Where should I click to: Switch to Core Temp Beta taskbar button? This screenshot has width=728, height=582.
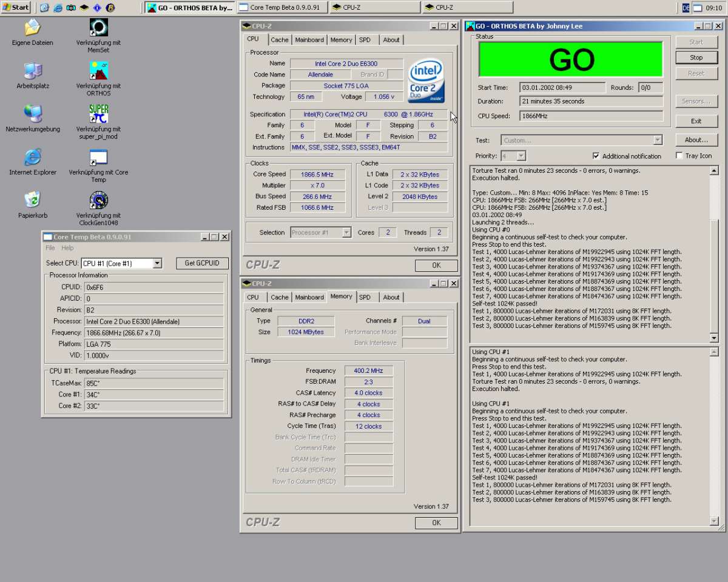pos(282,7)
